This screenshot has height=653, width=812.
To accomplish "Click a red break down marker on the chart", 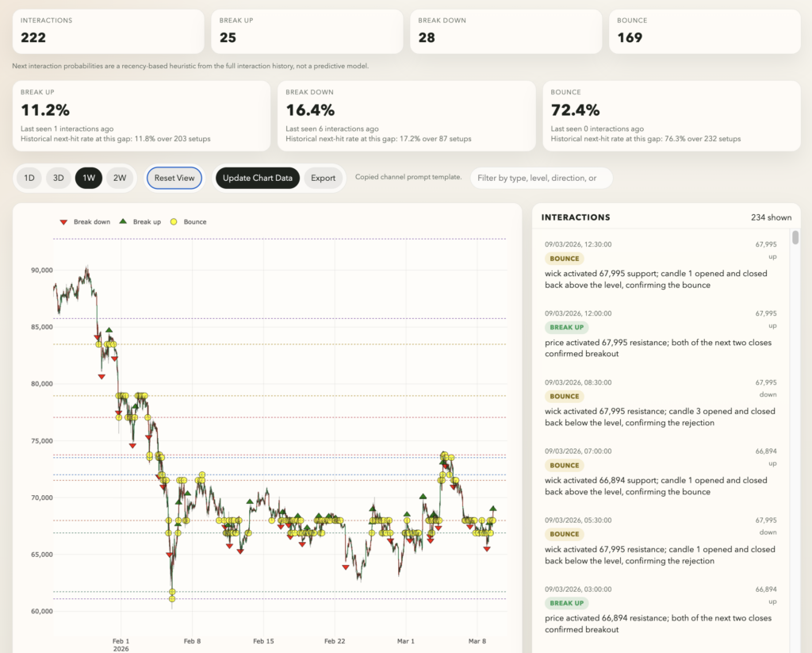I will [x=101, y=377].
